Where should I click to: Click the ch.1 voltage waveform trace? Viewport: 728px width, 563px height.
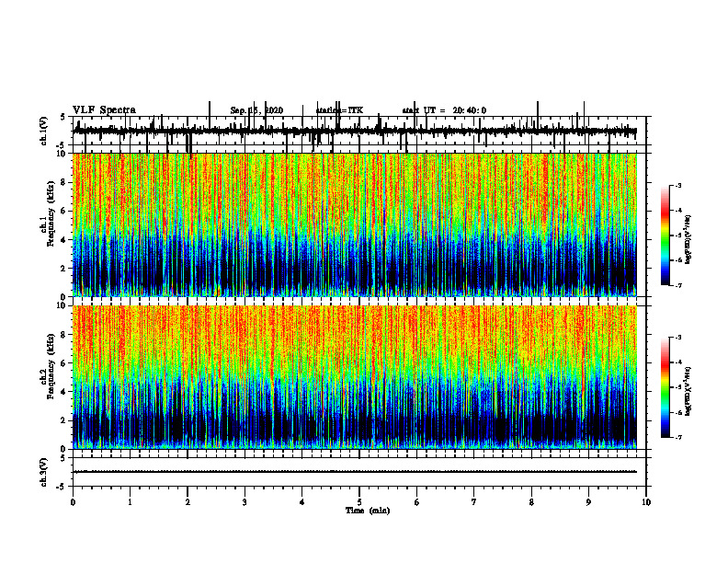tap(355, 131)
